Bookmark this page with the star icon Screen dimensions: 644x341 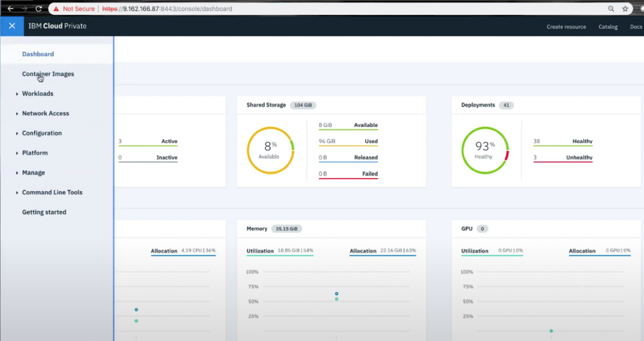coord(625,9)
